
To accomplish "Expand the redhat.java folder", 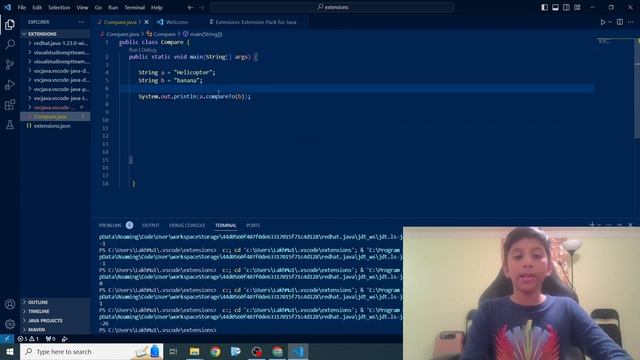I will pyautogui.click(x=55, y=43).
